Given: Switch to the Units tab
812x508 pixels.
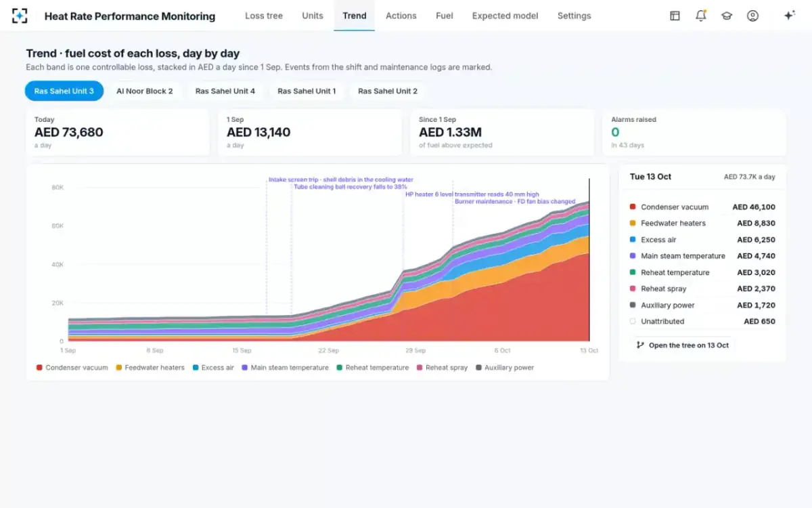Looking at the screenshot, I should click(313, 16).
